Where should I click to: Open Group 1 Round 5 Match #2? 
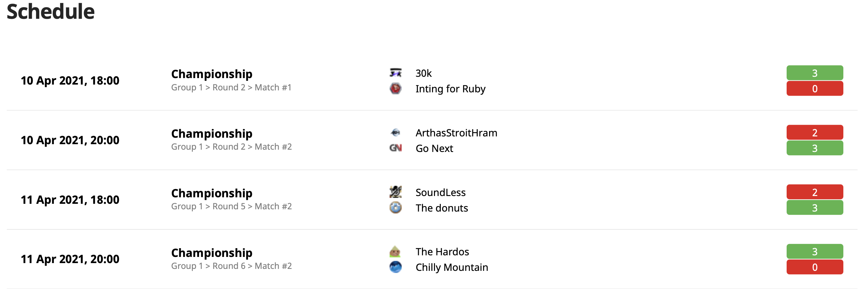(231, 206)
